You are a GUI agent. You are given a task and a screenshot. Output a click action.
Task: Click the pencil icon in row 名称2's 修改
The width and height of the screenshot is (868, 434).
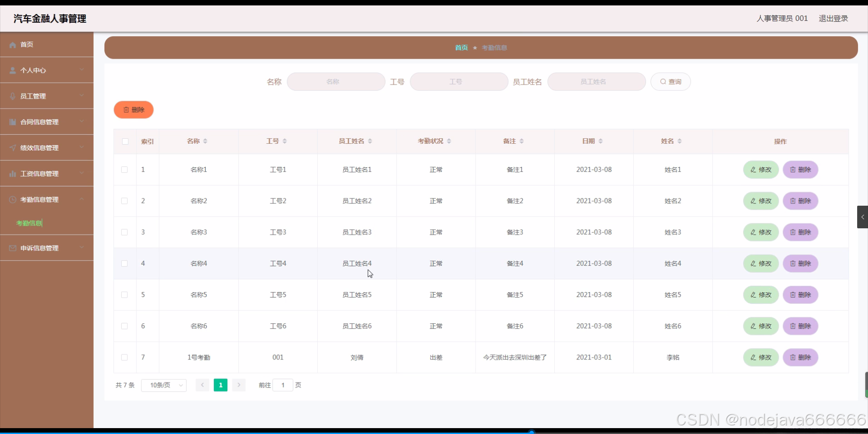point(753,201)
